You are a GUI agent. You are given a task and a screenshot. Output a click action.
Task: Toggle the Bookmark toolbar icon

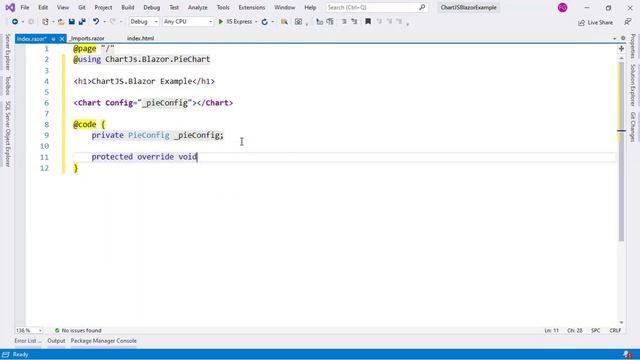[368, 22]
